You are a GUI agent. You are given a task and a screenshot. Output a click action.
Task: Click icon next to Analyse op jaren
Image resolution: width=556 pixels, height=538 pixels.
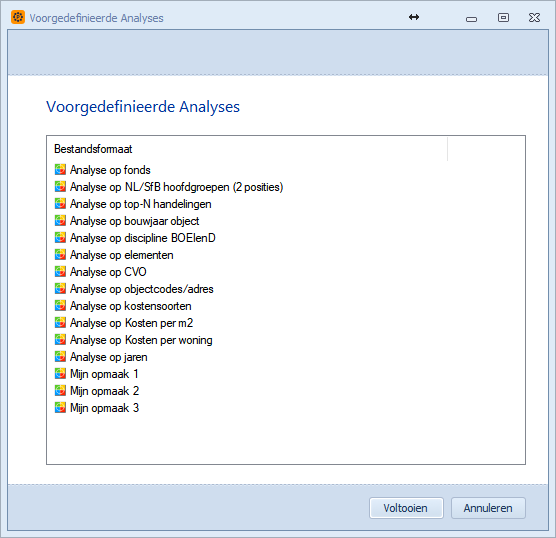[x=60, y=356]
